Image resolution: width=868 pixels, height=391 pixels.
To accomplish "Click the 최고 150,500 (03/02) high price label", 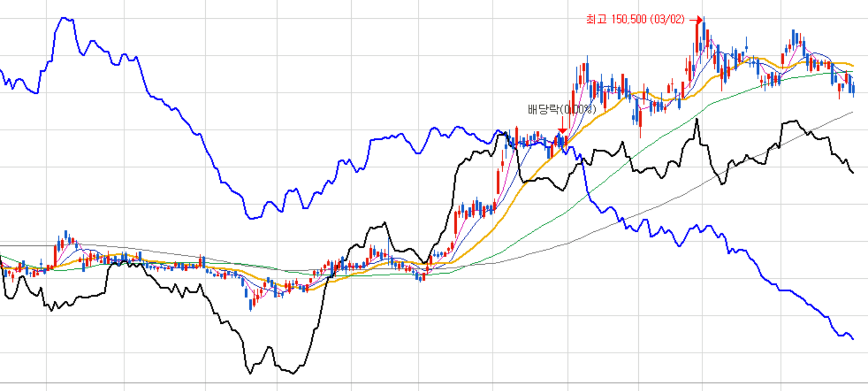I will (x=635, y=19).
